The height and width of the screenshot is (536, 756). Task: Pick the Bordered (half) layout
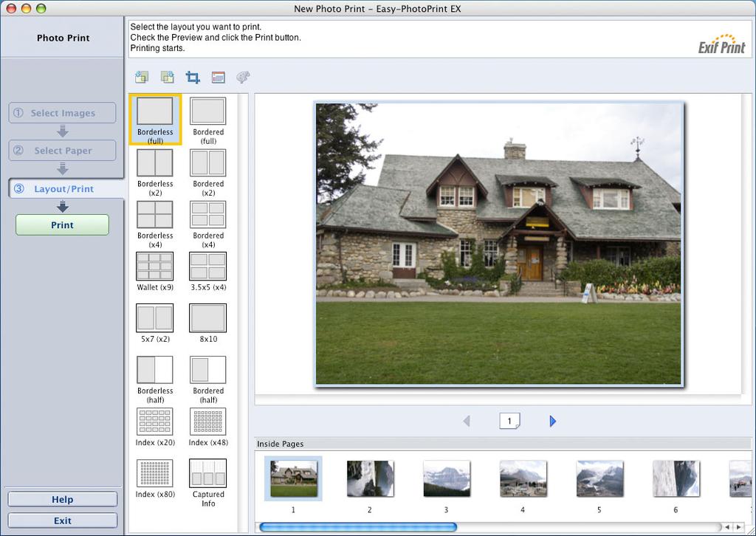(x=207, y=379)
